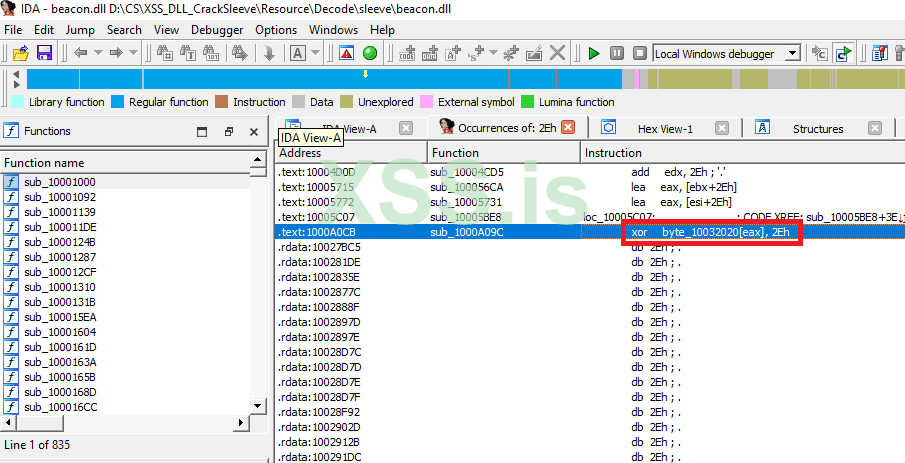
Task: Switch to the Structures tab
Action: (x=818, y=129)
